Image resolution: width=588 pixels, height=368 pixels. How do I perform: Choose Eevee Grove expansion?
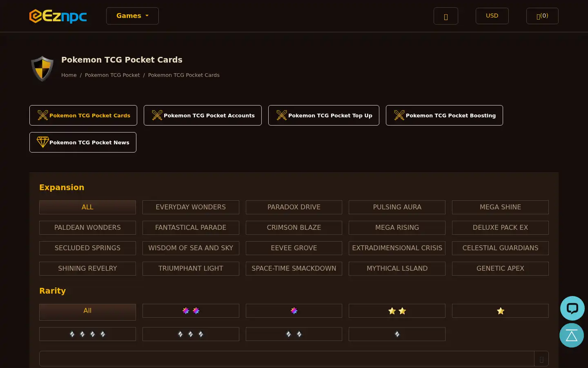(x=294, y=248)
